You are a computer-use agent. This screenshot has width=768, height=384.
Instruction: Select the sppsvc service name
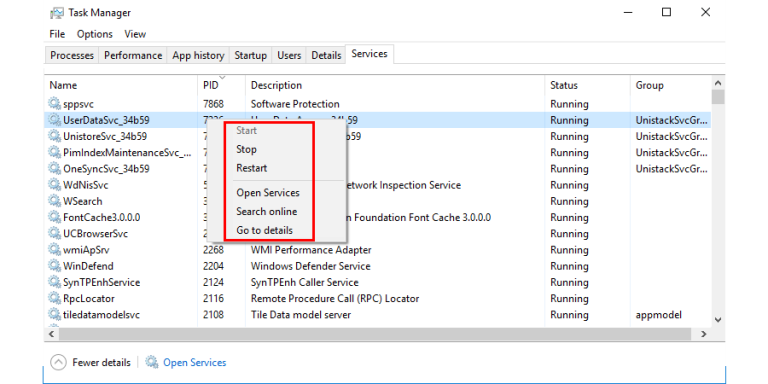click(x=78, y=104)
